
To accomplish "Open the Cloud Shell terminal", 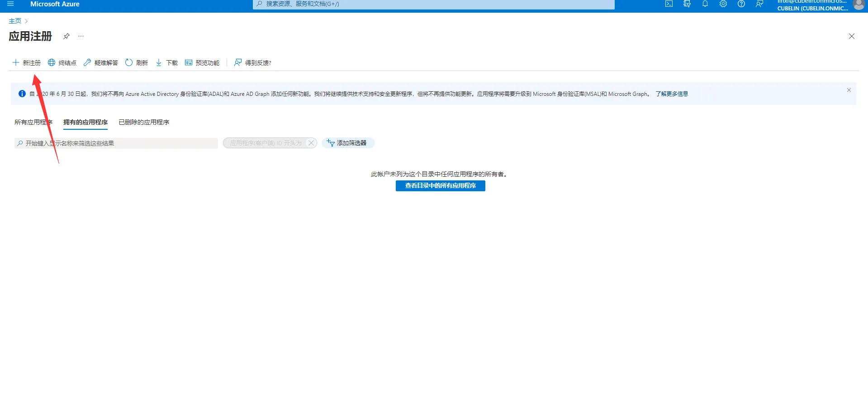I will pos(669,4).
